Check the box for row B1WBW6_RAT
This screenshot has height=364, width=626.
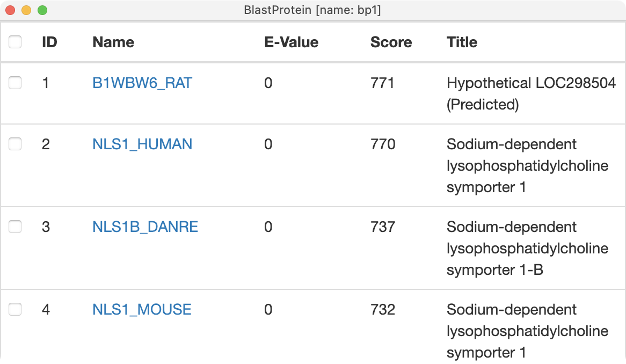click(15, 83)
